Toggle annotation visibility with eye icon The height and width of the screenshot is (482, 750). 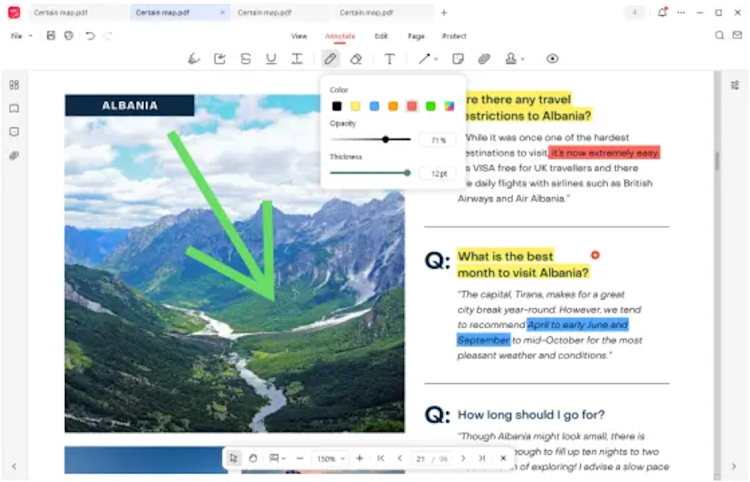click(x=552, y=59)
